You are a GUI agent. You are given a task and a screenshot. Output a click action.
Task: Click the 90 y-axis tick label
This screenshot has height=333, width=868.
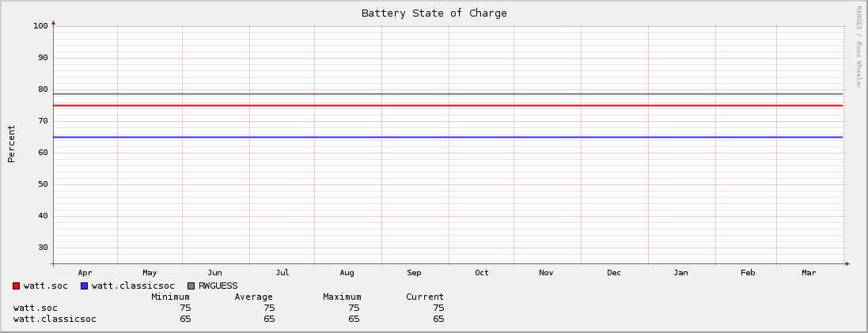click(x=43, y=58)
